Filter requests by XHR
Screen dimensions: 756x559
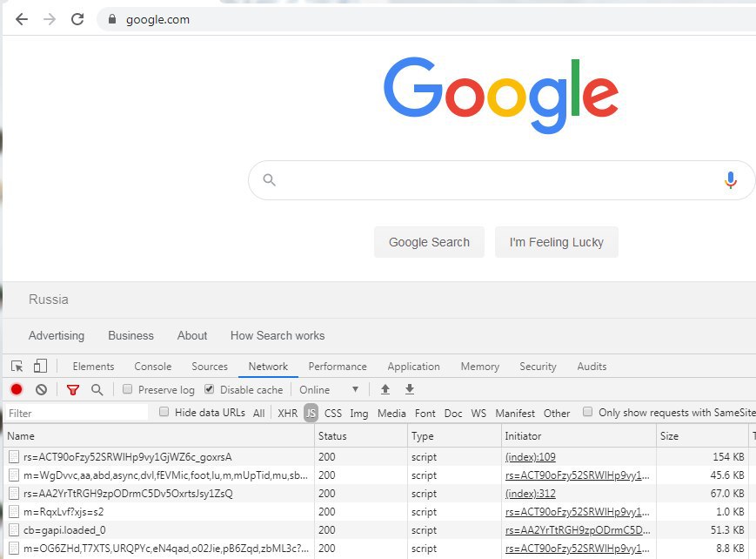[287, 414]
